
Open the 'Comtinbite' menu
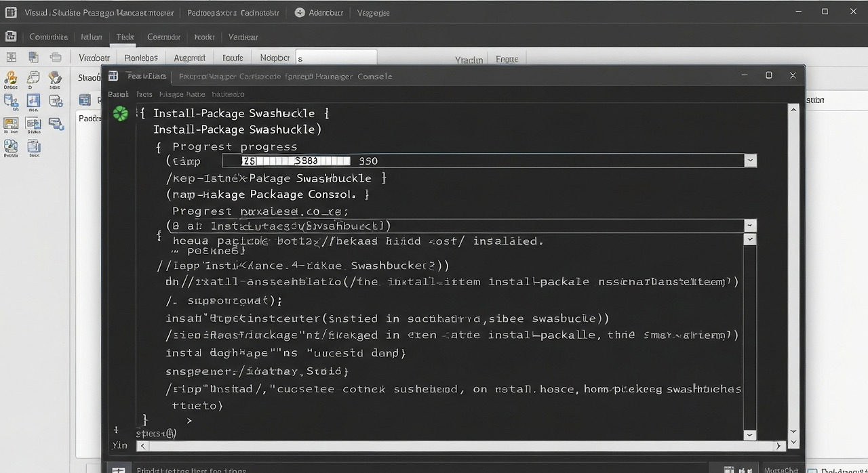(x=49, y=37)
